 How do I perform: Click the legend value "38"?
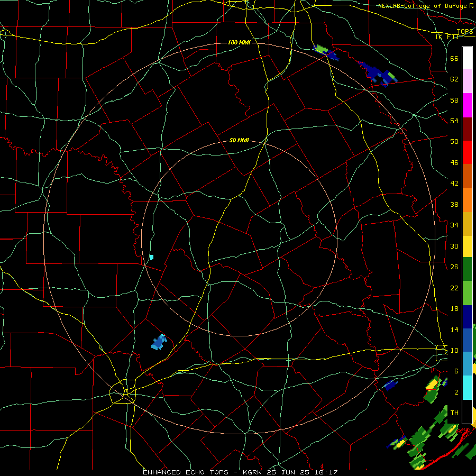454,204
